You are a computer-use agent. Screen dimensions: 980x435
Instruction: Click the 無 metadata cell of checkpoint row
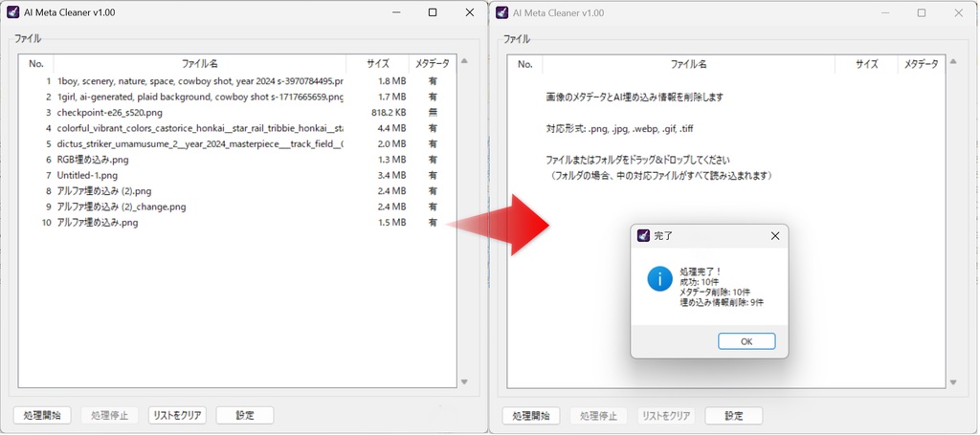433,113
